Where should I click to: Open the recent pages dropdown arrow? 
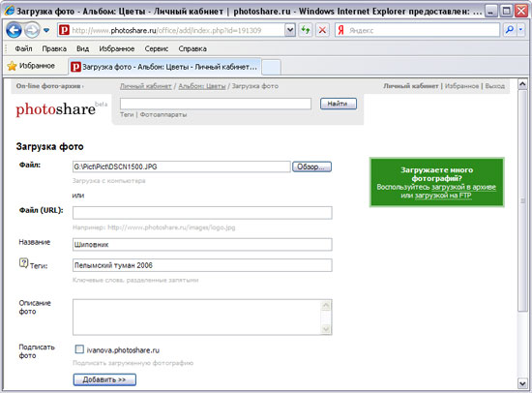(x=46, y=31)
